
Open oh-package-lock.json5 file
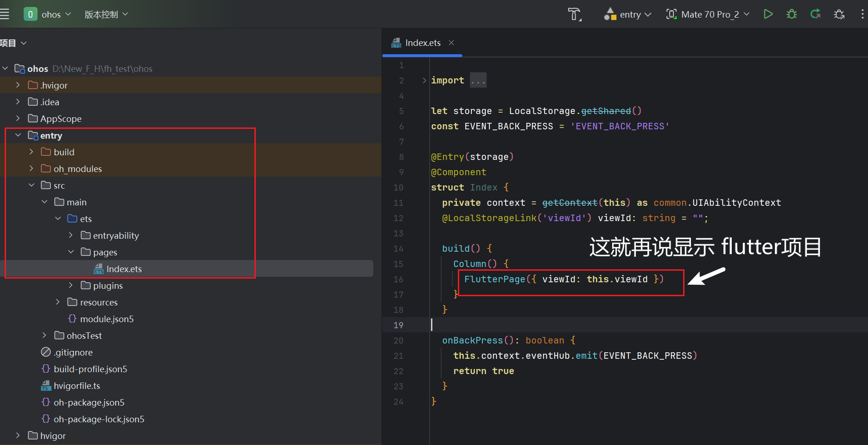99,419
